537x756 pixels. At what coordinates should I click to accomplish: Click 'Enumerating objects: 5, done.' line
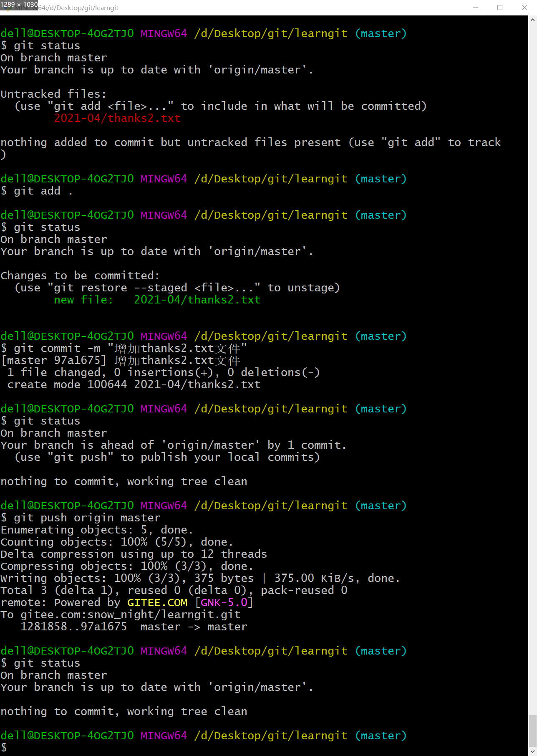click(x=97, y=530)
